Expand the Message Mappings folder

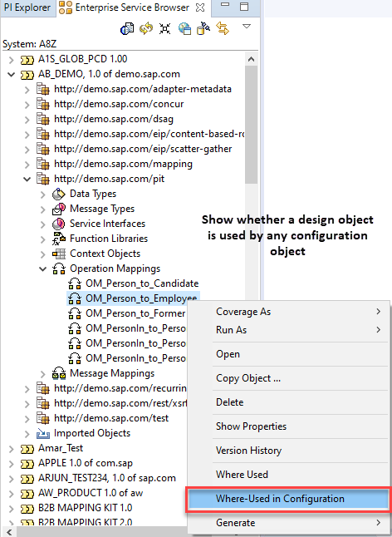pyautogui.click(x=42, y=373)
